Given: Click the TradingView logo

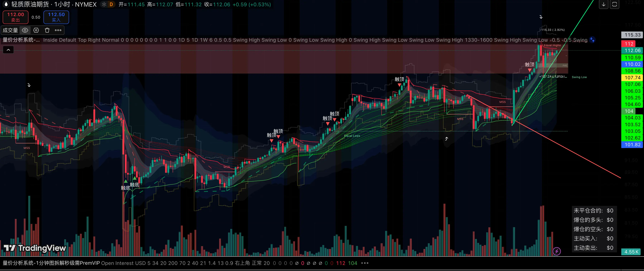Looking at the screenshot, I should pos(35,248).
